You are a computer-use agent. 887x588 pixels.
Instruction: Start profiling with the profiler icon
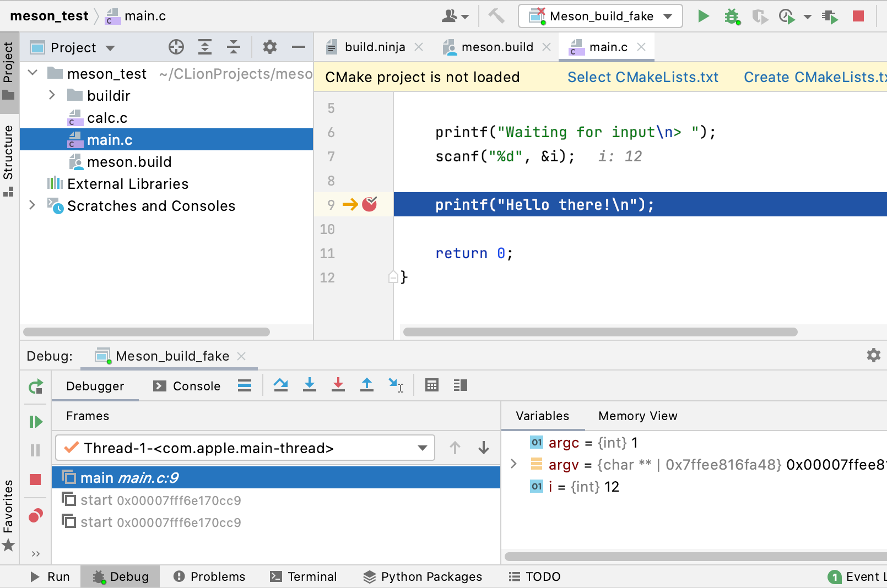[787, 16]
